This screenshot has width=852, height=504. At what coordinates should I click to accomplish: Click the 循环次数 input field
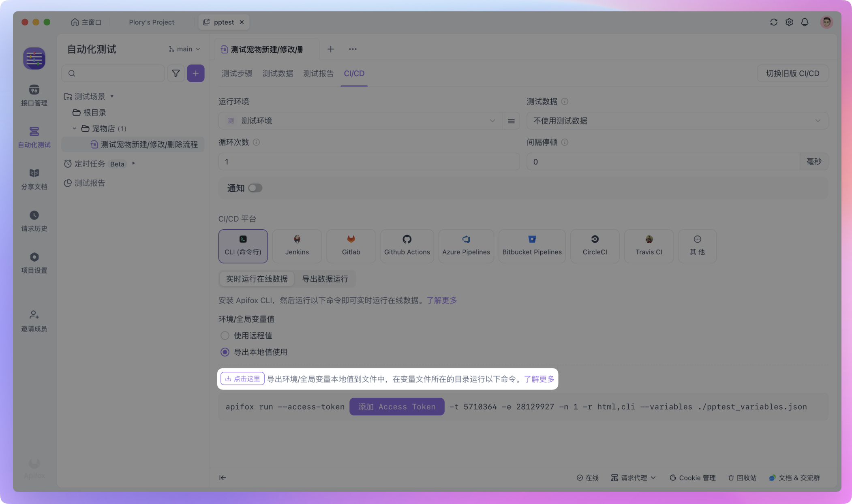(368, 162)
